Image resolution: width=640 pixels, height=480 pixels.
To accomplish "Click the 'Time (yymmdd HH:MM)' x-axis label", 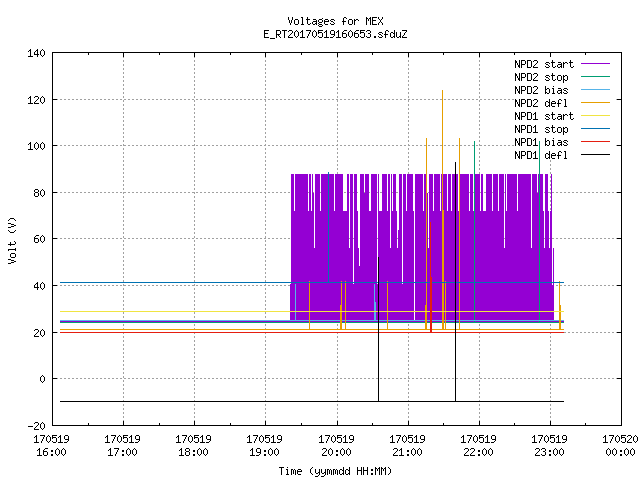I will click(335, 471).
